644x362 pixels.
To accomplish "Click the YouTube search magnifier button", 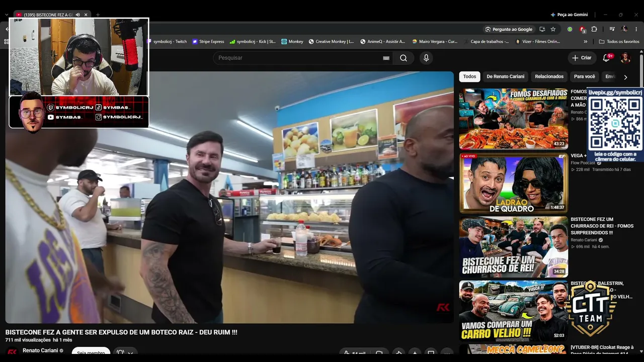I will (404, 58).
